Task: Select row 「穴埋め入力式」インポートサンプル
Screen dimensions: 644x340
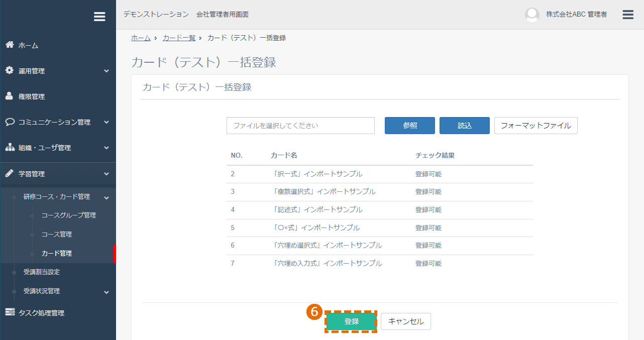Action: (x=379, y=264)
